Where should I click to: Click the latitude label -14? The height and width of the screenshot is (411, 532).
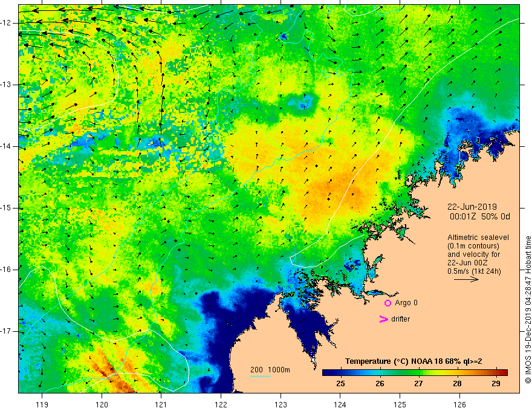point(6,146)
